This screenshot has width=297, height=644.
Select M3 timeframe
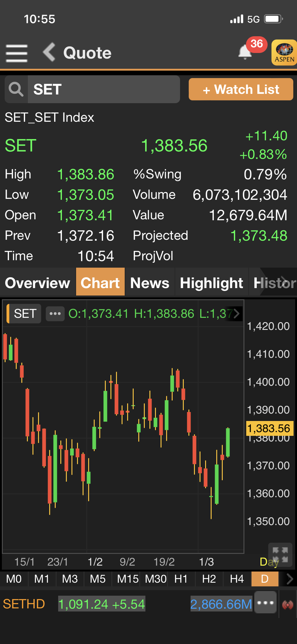tap(70, 579)
